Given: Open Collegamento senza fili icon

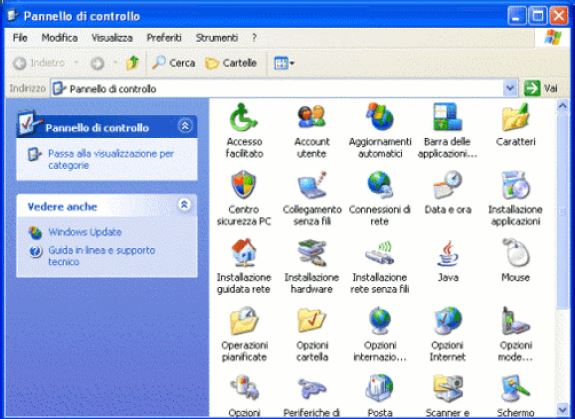Looking at the screenshot, I should pos(312,198).
